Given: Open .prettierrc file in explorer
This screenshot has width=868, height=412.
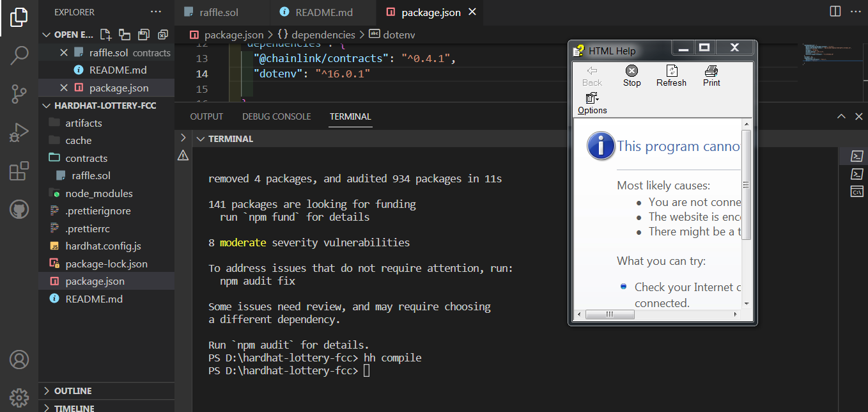Looking at the screenshot, I should point(89,228).
